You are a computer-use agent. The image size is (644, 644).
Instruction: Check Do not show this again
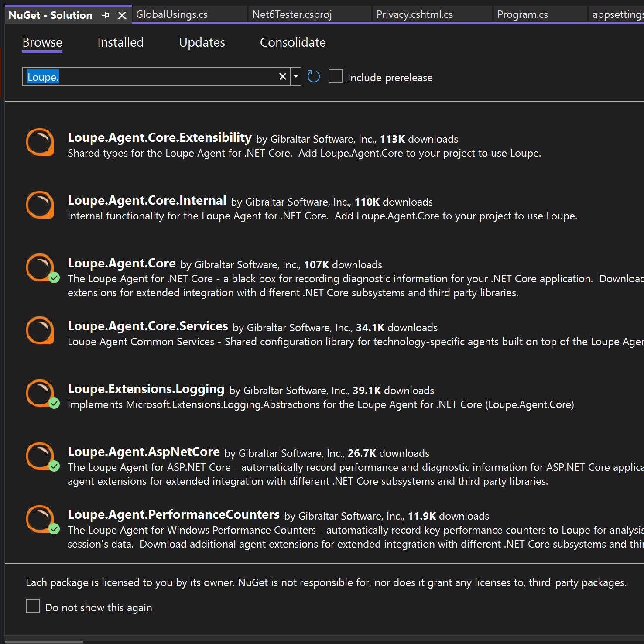[33, 606]
